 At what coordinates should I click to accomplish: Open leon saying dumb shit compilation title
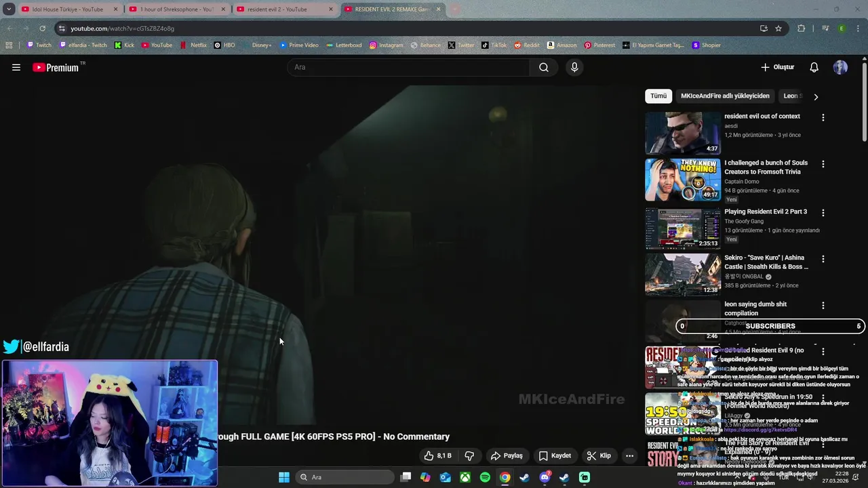pyautogui.click(x=755, y=308)
